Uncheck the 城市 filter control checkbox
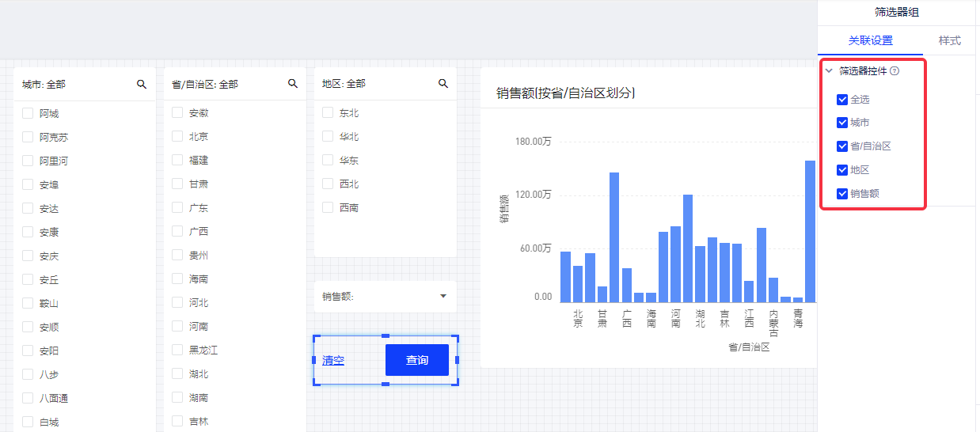This screenshot has width=980, height=432. pos(842,123)
